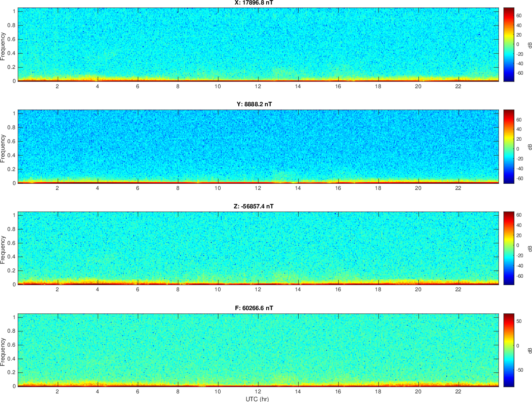Click the 22 hour tick under F spectrogram
Viewport: 532px width, 402px height.
pos(458,391)
